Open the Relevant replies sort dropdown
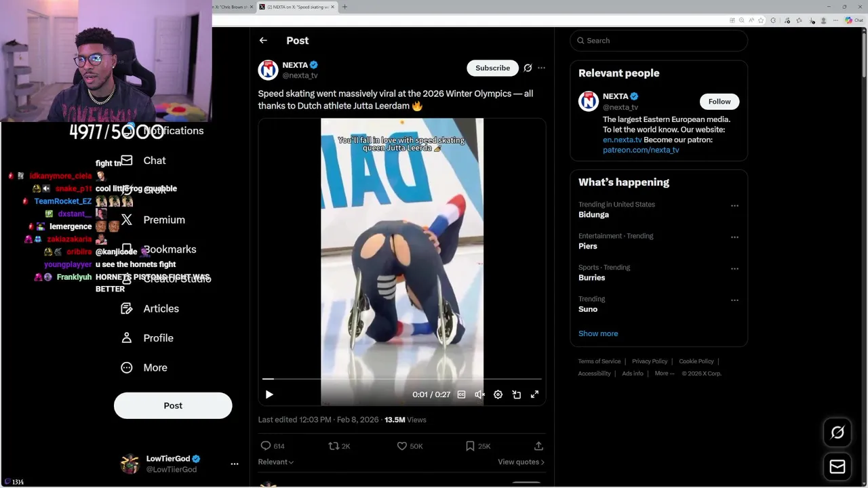This screenshot has height=488, width=868. [275, 462]
